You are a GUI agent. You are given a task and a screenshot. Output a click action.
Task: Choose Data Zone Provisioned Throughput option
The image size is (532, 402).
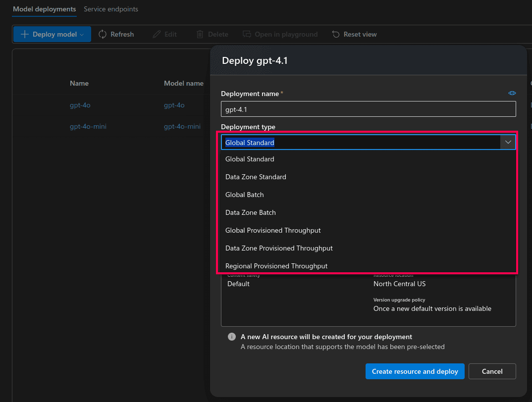tap(279, 248)
